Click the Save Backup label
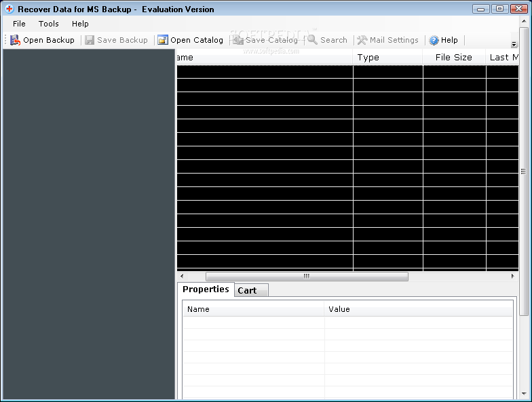532x402 pixels. pyautogui.click(x=122, y=40)
